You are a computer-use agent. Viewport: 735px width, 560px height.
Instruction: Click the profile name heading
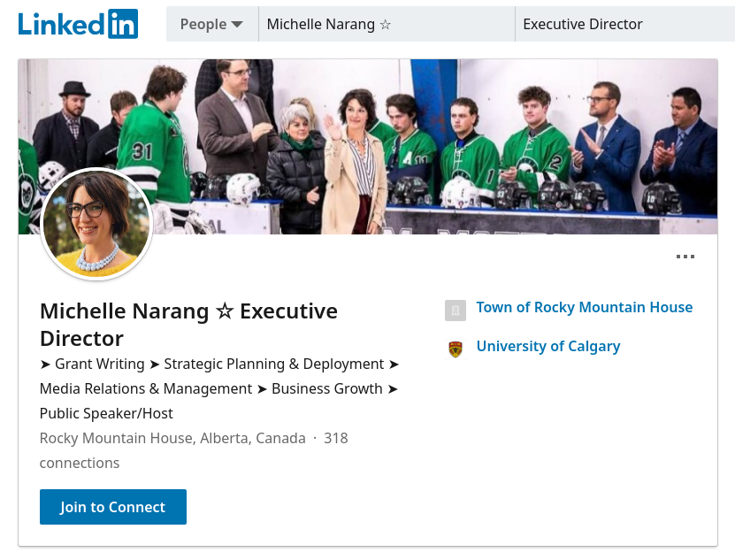click(188, 324)
